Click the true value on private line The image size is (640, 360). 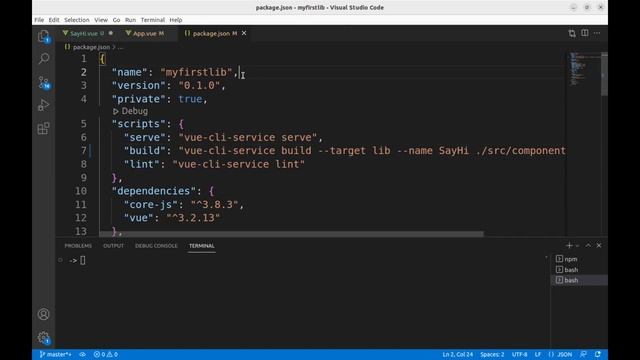[x=190, y=99]
